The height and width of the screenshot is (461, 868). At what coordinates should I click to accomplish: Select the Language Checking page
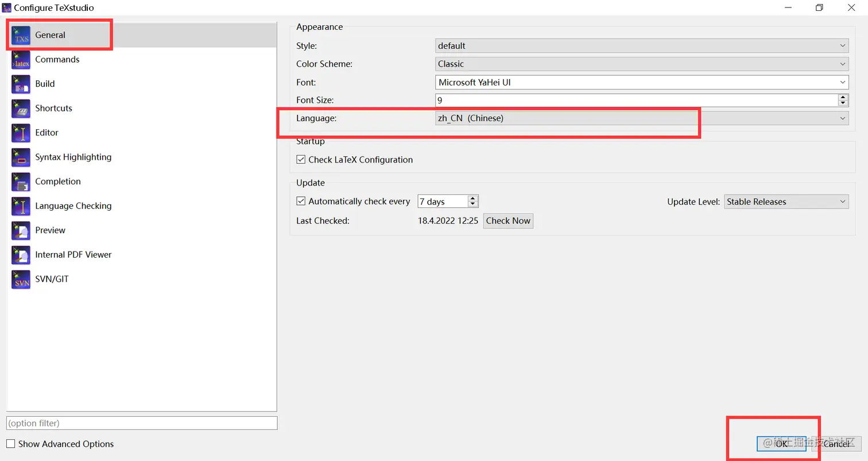coord(142,206)
